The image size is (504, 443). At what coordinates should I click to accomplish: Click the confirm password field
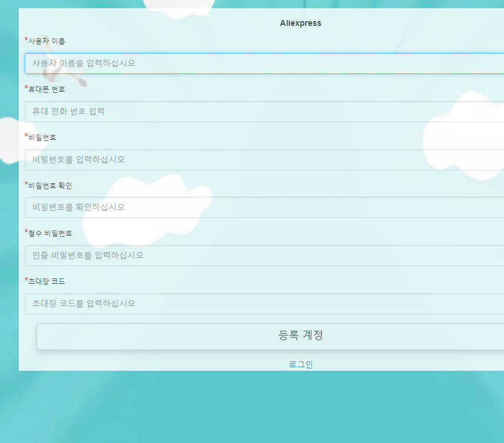point(264,207)
